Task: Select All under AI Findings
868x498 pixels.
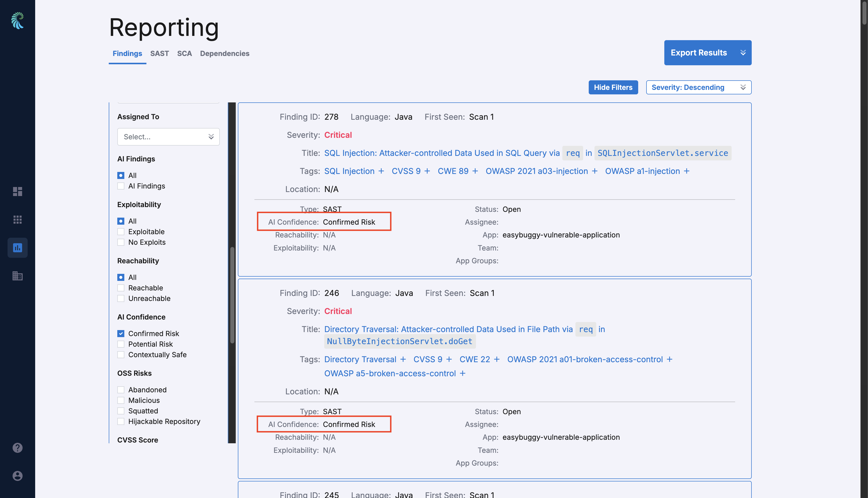Action: (121, 175)
